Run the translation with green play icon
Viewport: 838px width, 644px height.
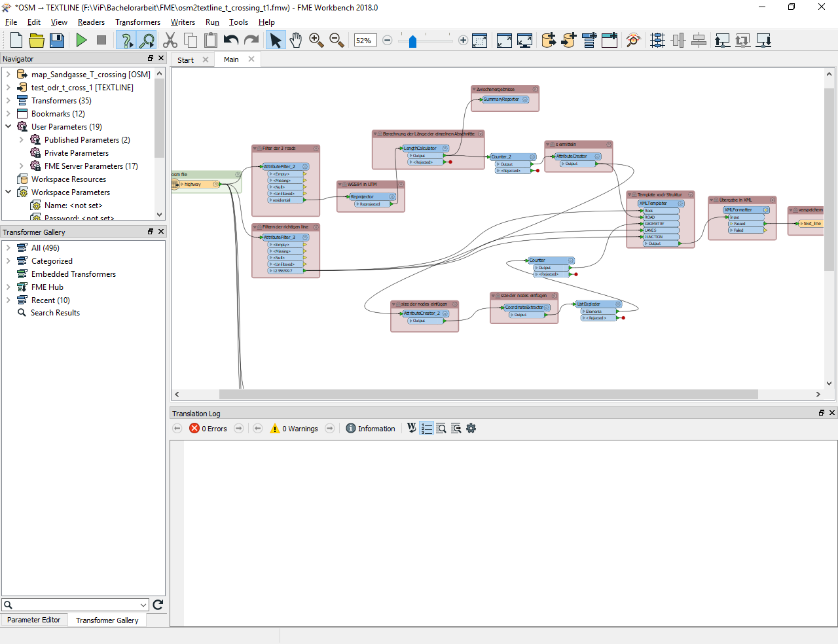point(81,41)
